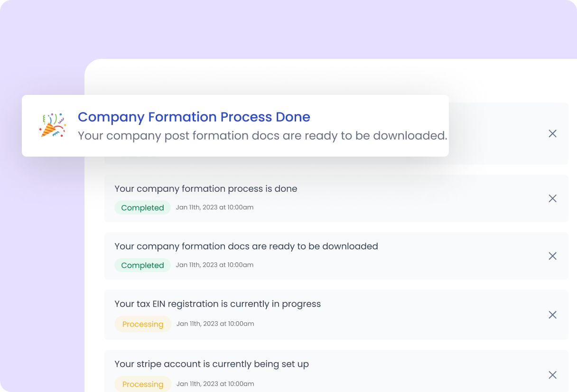Open 'formation docs are ready to be downloaded' title

pos(246,246)
